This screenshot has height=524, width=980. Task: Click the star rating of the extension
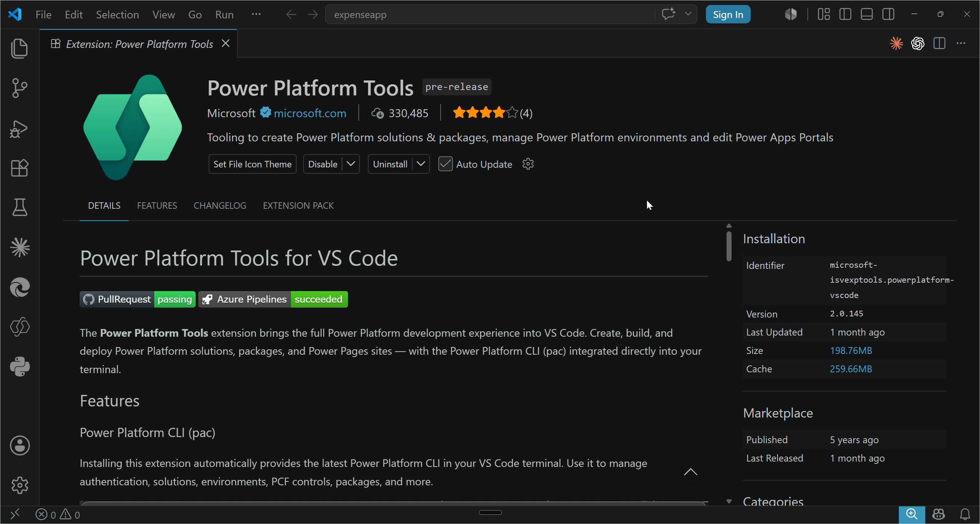(x=492, y=113)
